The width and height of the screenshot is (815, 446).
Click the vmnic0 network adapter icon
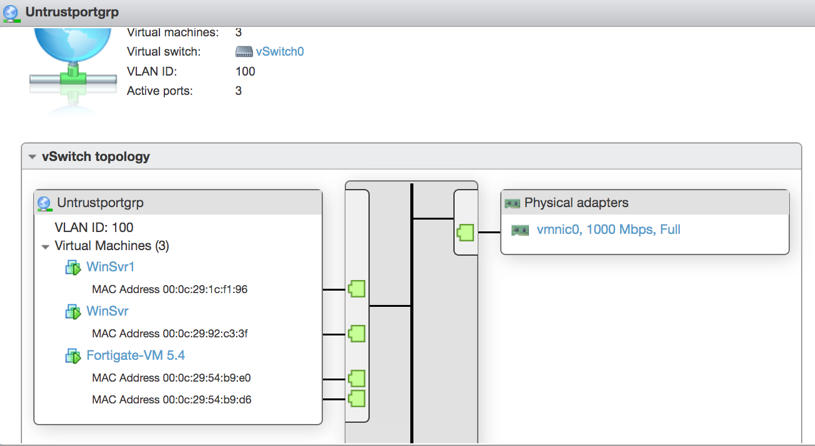point(520,230)
